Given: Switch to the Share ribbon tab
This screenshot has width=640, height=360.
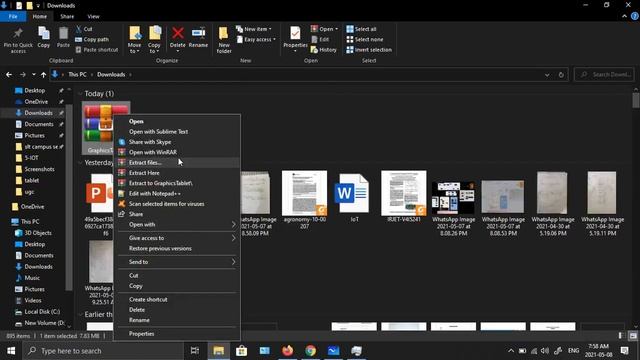Looking at the screenshot, I should coord(67,16).
